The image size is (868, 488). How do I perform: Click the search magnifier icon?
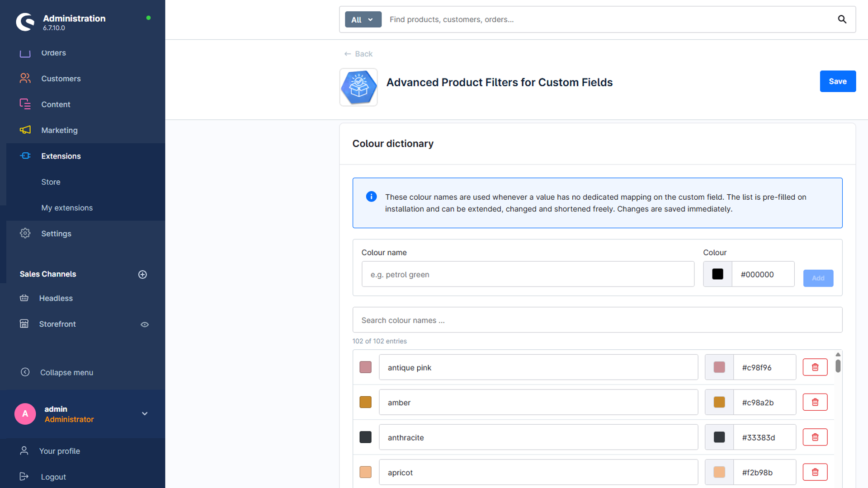pyautogui.click(x=842, y=19)
